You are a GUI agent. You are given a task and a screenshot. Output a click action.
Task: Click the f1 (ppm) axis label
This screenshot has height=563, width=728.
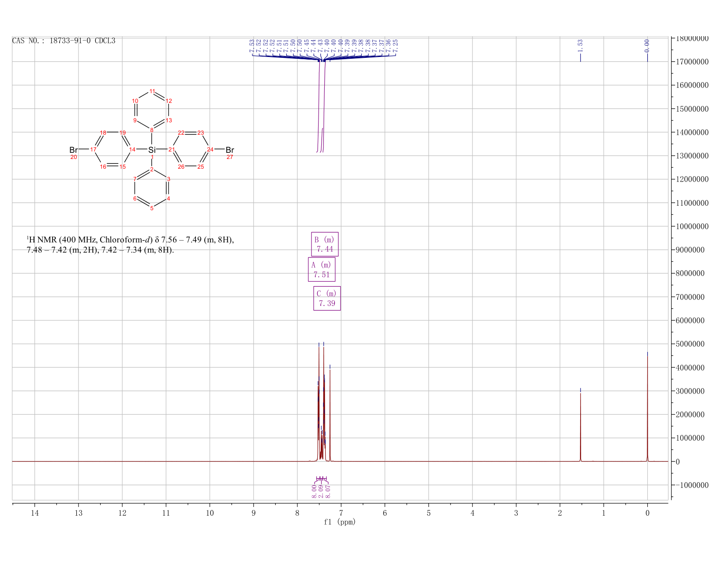pyautogui.click(x=340, y=522)
